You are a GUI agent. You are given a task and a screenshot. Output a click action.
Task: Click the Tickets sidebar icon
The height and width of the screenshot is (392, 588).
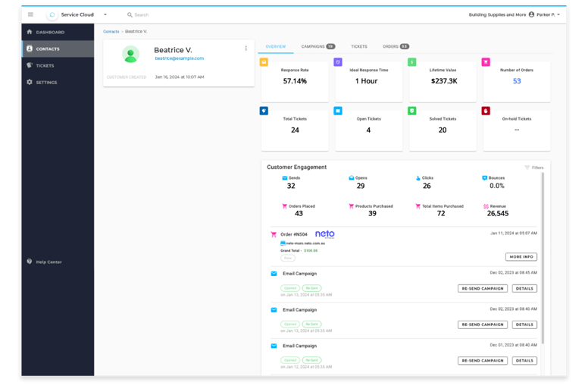(x=30, y=65)
